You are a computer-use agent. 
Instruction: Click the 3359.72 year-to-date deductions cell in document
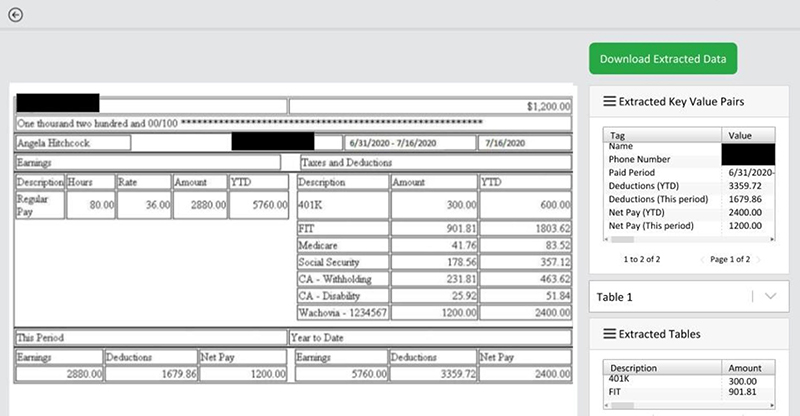(433, 374)
